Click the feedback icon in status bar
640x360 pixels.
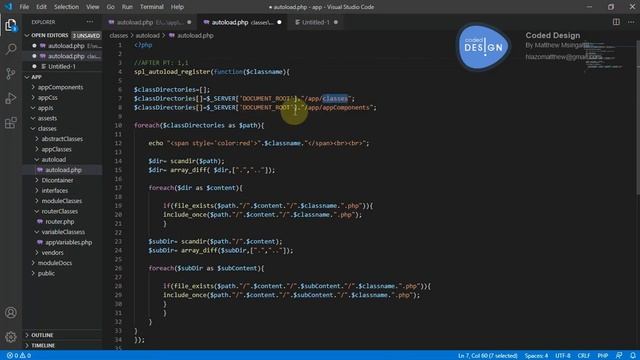(x=619, y=356)
